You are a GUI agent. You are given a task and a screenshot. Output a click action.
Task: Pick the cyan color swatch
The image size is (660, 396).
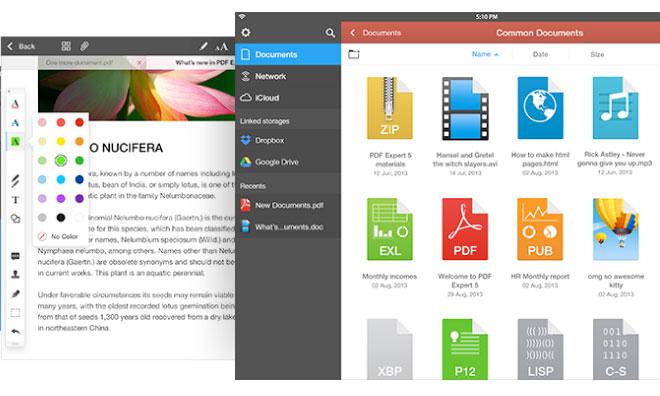coord(61,179)
